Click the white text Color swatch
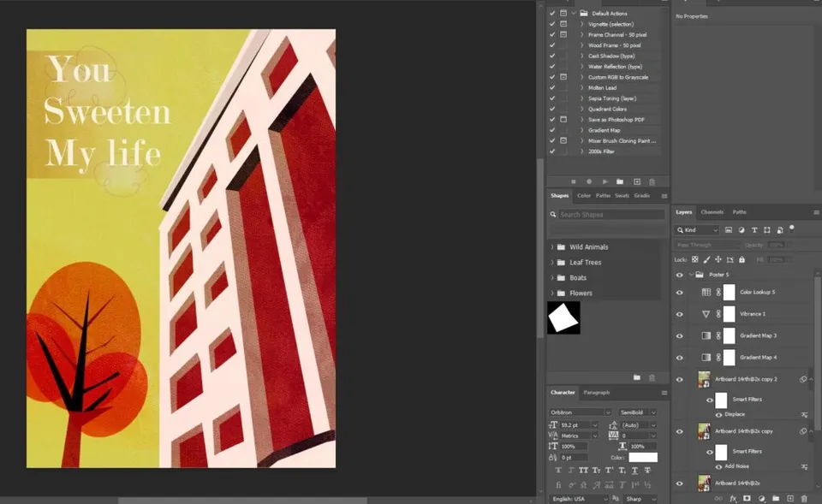The height and width of the screenshot is (504, 822). pyautogui.click(x=643, y=458)
